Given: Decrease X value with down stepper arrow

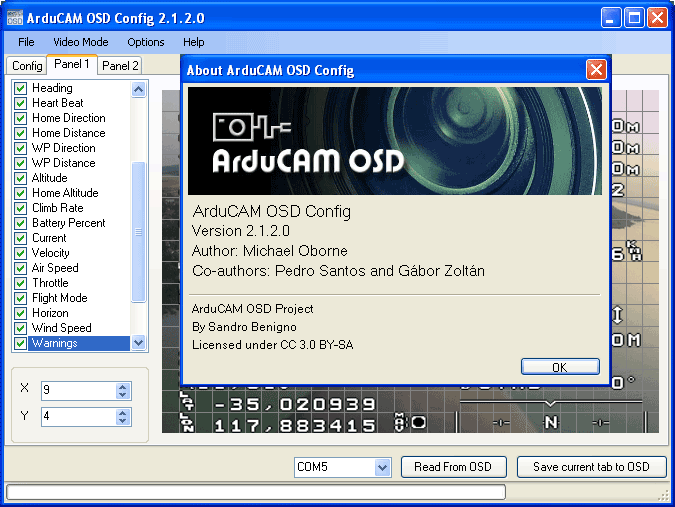Looking at the screenshot, I should [123, 395].
